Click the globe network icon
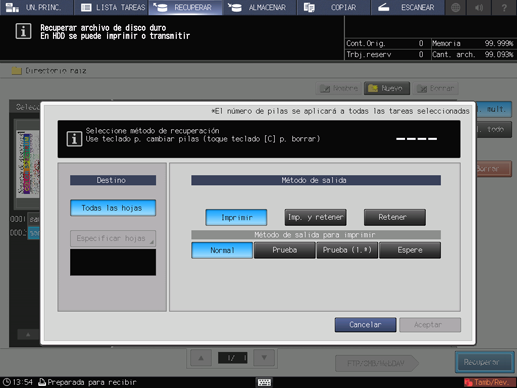The height and width of the screenshot is (388, 517). 456,7
